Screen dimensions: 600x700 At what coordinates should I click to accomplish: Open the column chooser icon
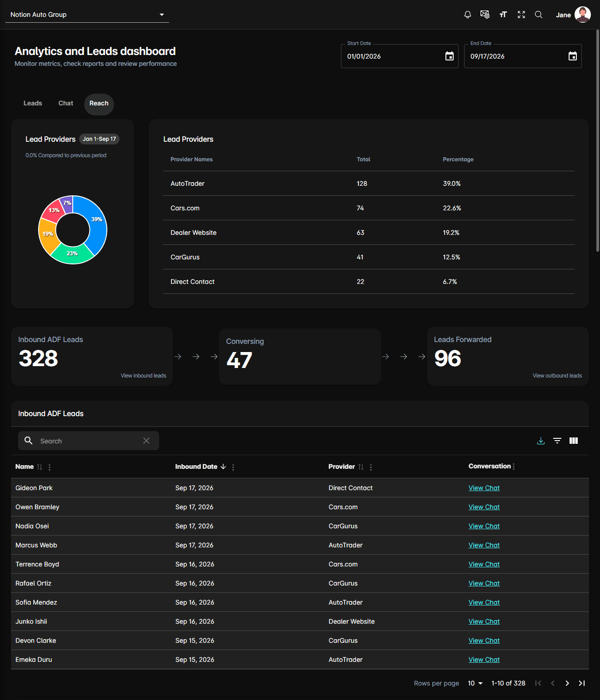pyautogui.click(x=574, y=441)
